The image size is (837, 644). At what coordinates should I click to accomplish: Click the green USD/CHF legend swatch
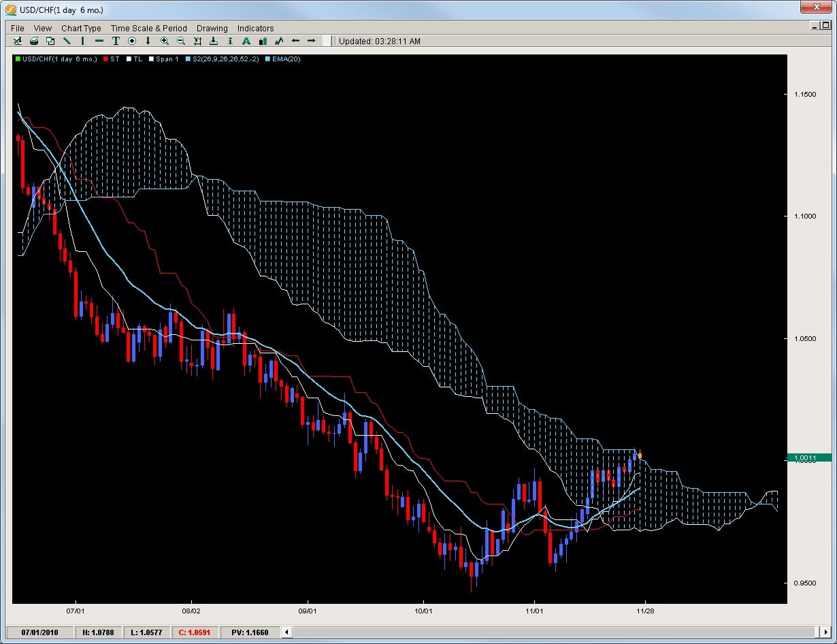point(18,59)
